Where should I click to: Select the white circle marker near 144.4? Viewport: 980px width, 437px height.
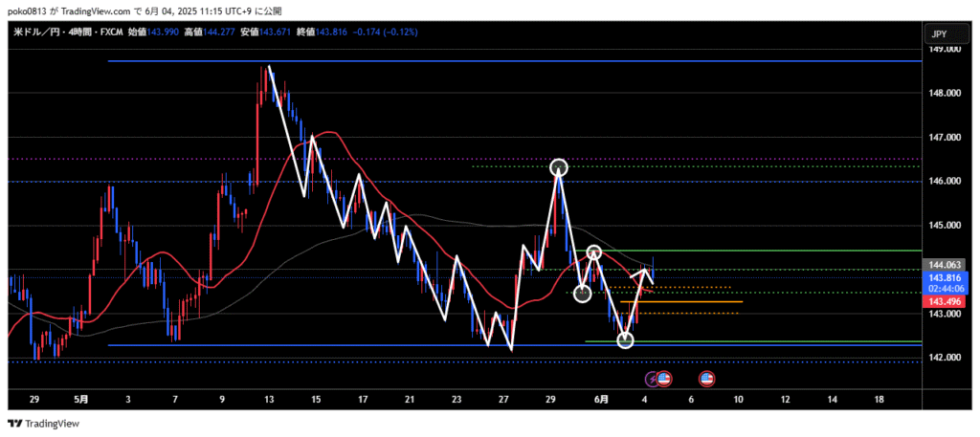[x=593, y=252]
